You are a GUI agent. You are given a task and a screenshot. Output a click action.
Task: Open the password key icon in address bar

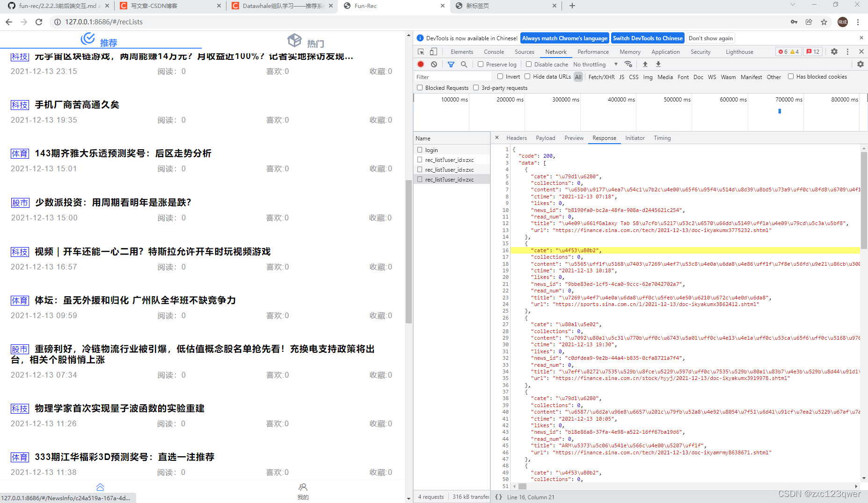click(x=794, y=22)
